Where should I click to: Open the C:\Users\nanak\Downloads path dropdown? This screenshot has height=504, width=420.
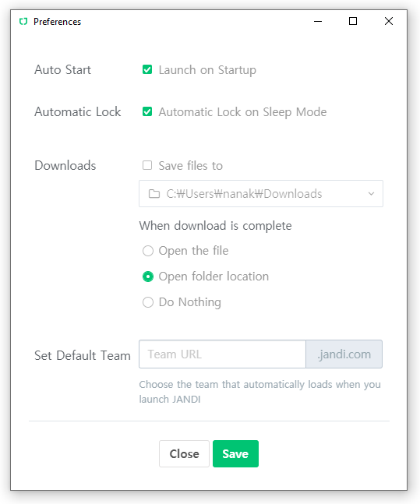click(261, 193)
